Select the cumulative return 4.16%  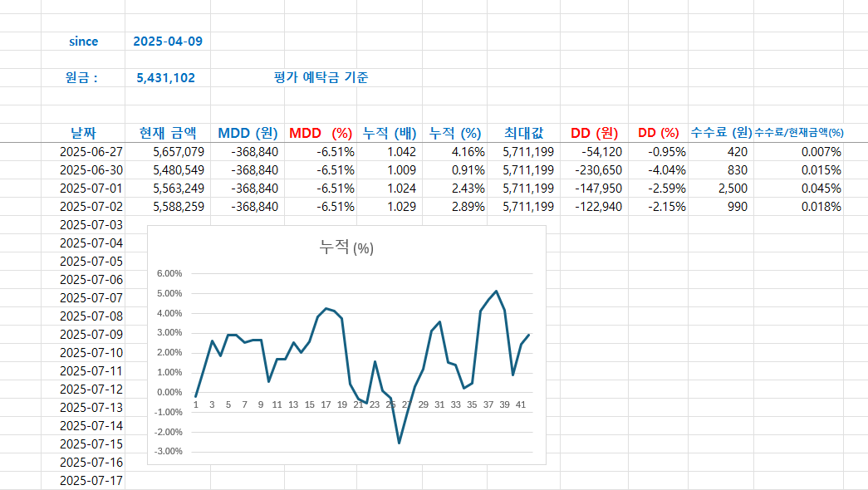[x=468, y=152]
